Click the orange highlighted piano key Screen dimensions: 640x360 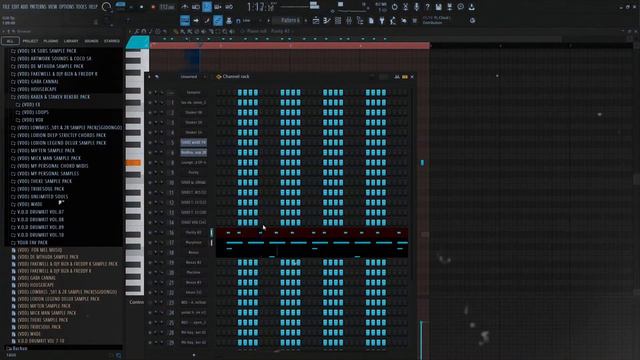tap(133, 163)
